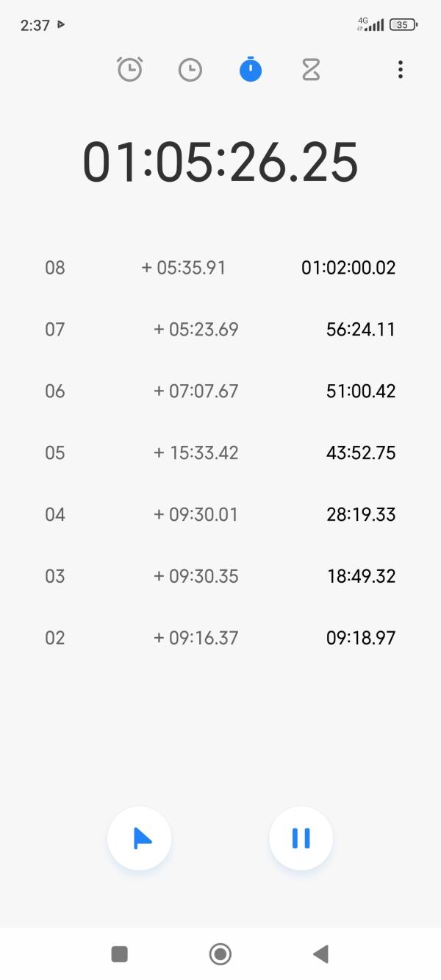The height and width of the screenshot is (980, 441).
Task: Select lap 02 total 09:18.97
Action: 361,638
